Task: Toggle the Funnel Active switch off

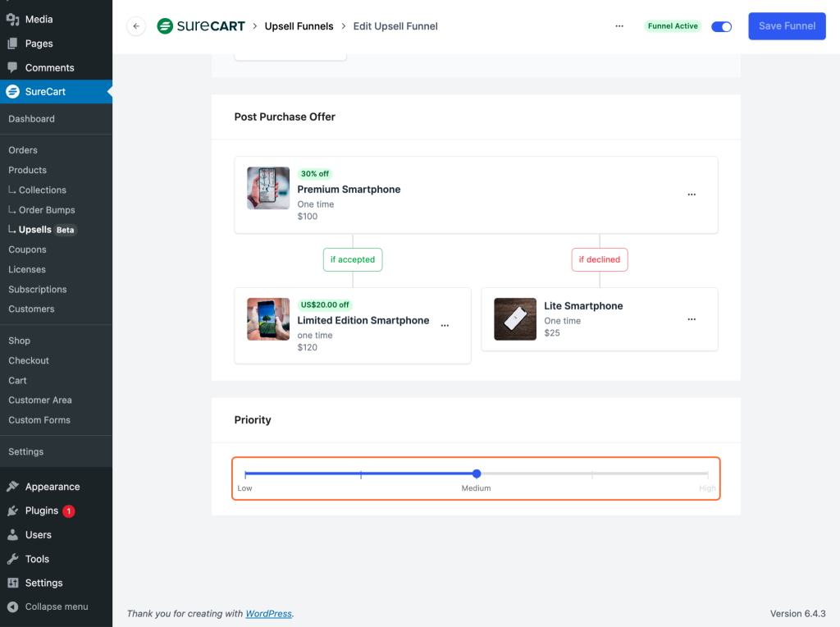Action: [721, 26]
